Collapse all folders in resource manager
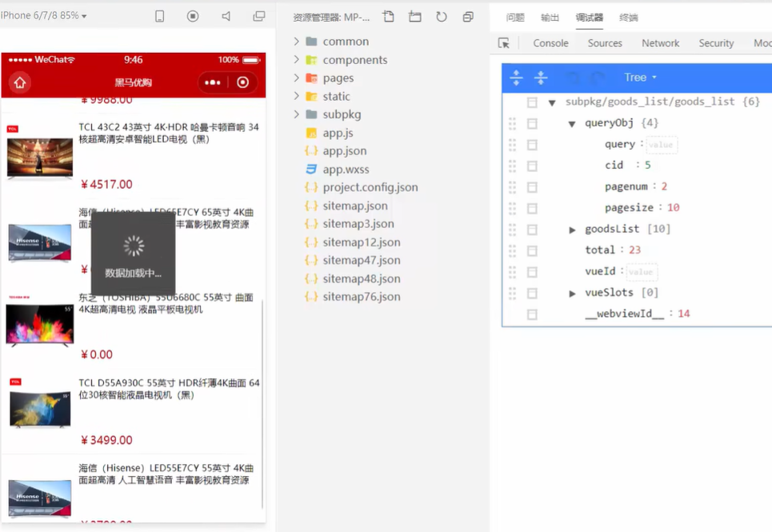772x532 pixels. coord(468,18)
